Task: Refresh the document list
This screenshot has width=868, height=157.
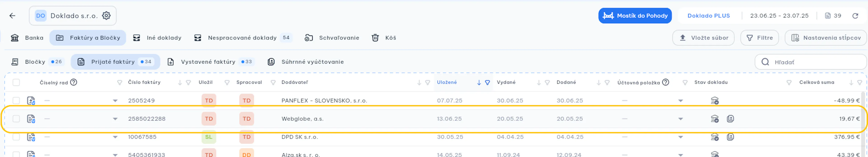Action: (855, 16)
